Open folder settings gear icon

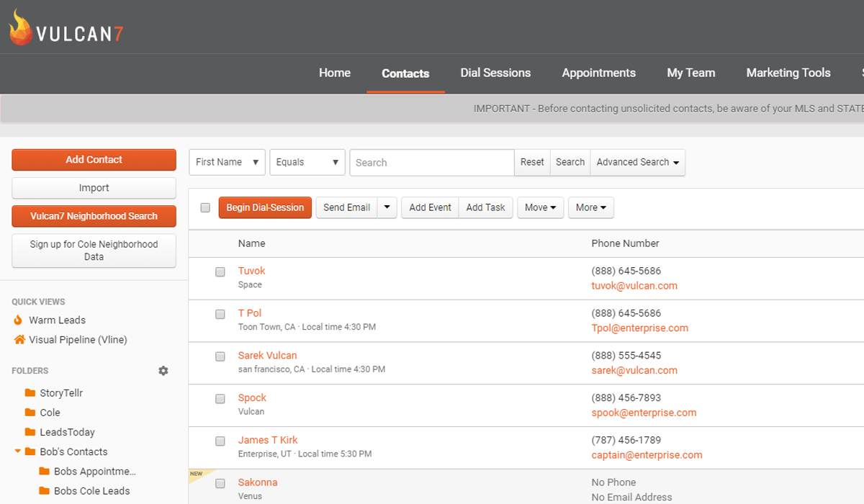click(x=163, y=371)
